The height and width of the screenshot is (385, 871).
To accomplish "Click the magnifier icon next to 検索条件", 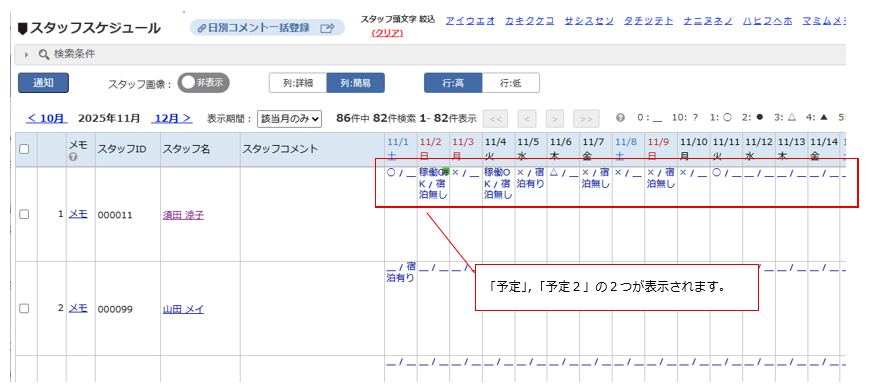I will [44, 54].
